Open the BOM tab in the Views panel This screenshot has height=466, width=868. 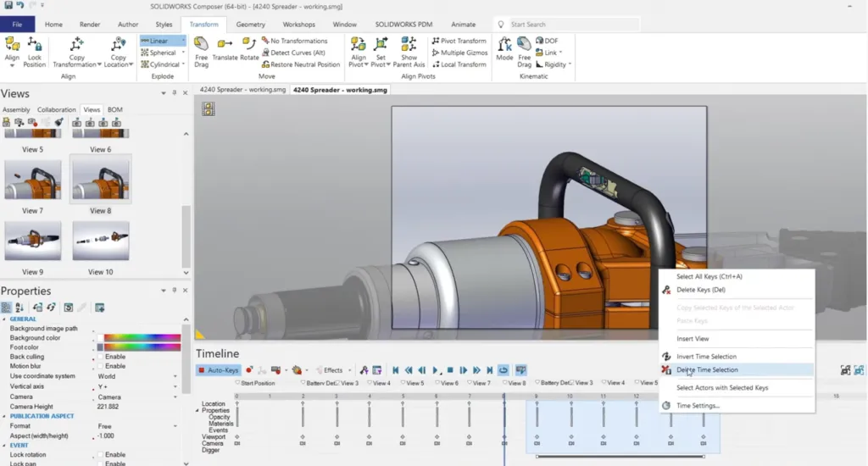[x=114, y=110]
